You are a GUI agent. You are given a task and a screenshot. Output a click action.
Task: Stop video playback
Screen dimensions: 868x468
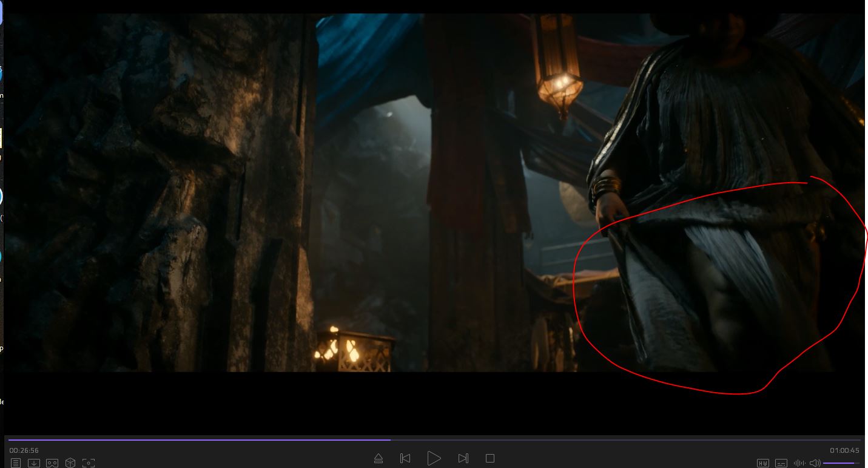[490, 458]
